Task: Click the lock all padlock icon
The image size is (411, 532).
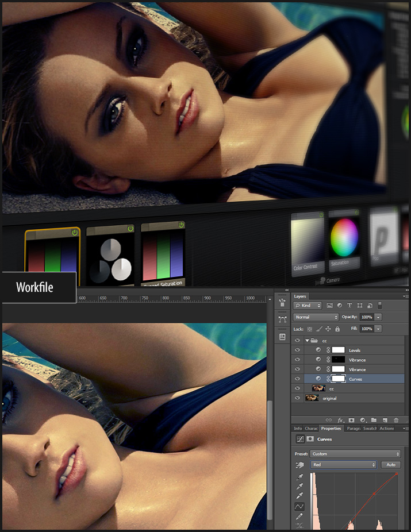Action: (x=337, y=329)
